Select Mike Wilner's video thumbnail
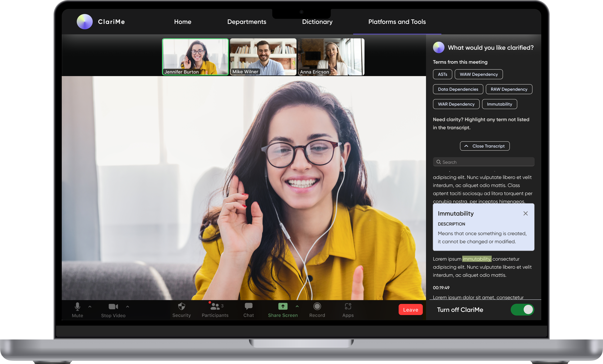The width and height of the screenshot is (603, 364). coord(263,57)
